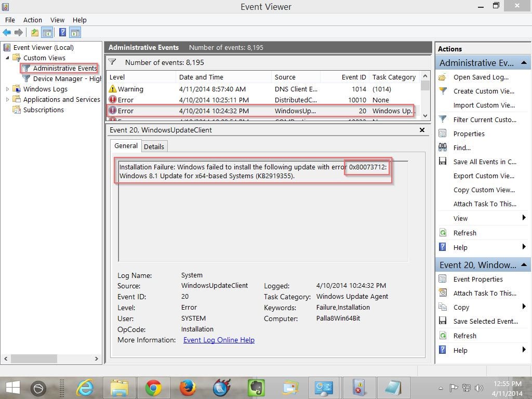Screen dimensions: 532x399
Task: Click the tree pane horizontal scrollbar right arrow
Action: click(96, 358)
